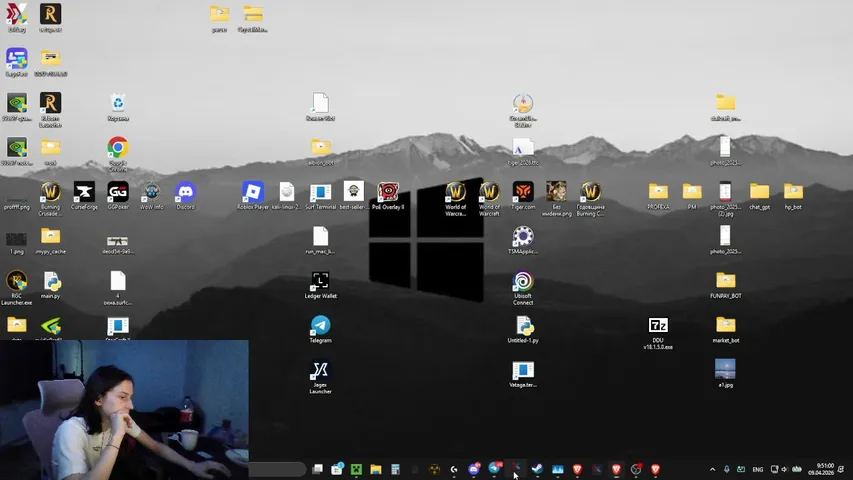Open Calculator from the taskbar
The width and height of the screenshot is (853, 480).
pyautogui.click(x=395, y=469)
